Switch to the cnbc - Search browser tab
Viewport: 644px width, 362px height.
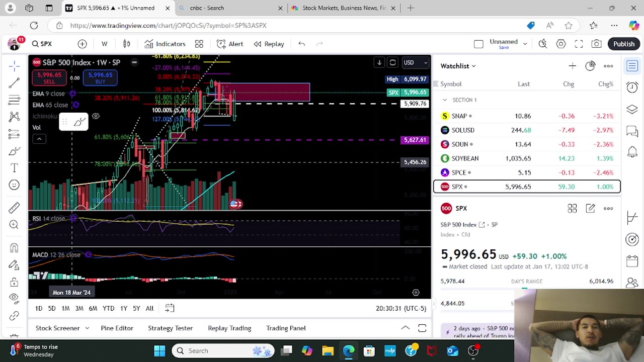click(x=230, y=8)
